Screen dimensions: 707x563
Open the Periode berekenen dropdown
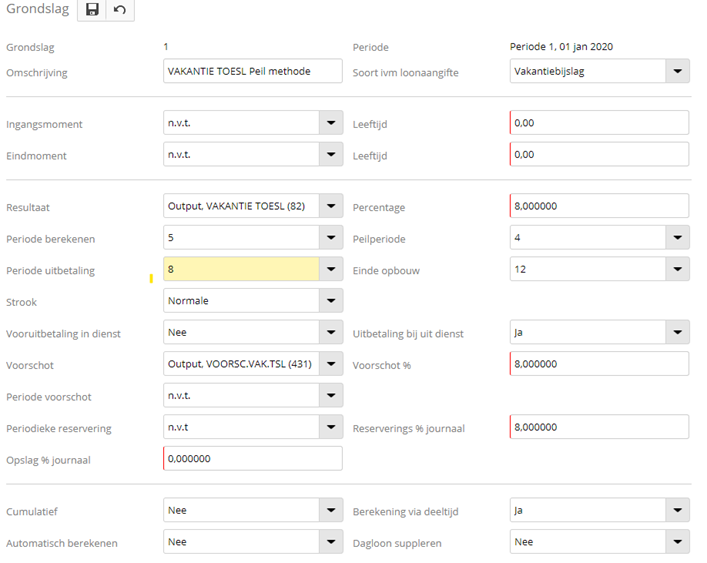click(331, 238)
